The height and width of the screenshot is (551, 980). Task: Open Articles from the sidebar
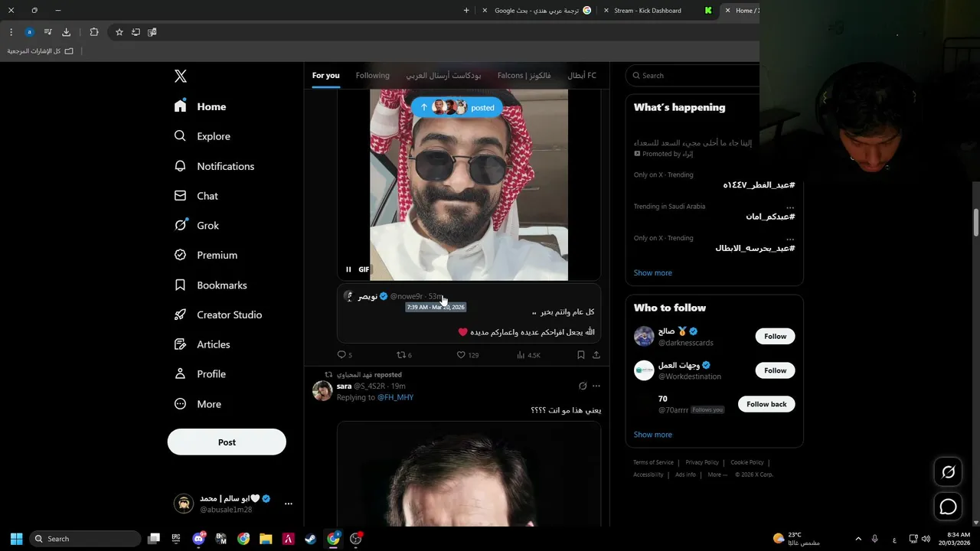point(203,344)
